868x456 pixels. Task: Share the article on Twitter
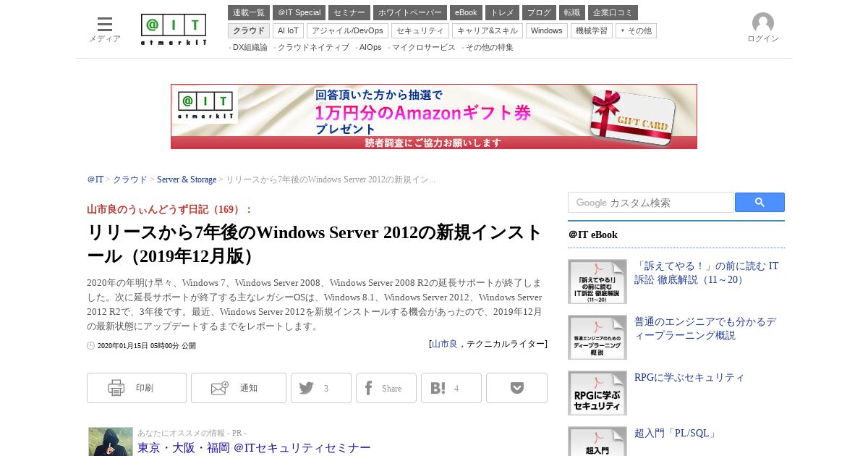click(321, 388)
